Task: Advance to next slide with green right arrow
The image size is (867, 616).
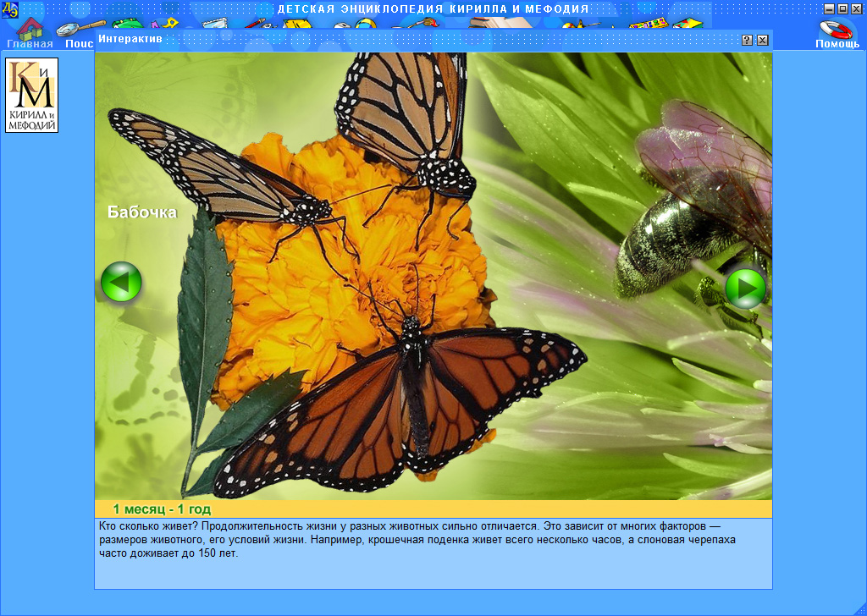Action: pyautogui.click(x=745, y=289)
